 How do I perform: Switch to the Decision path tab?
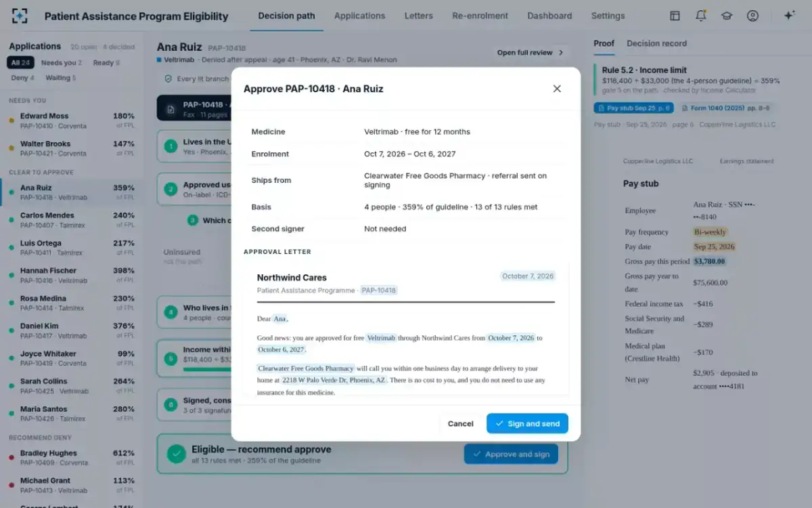pyautogui.click(x=287, y=16)
